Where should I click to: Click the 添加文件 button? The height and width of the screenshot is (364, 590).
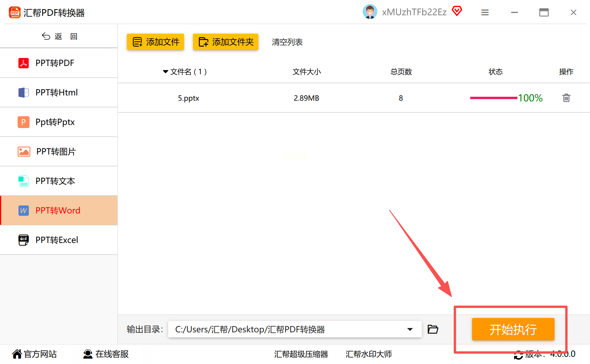click(x=155, y=42)
